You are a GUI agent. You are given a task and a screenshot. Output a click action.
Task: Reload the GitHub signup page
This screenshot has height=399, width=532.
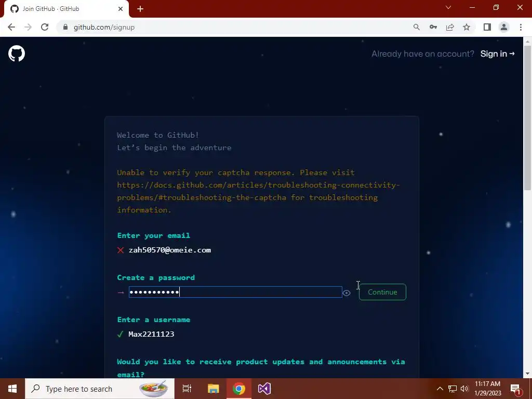click(45, 27)
